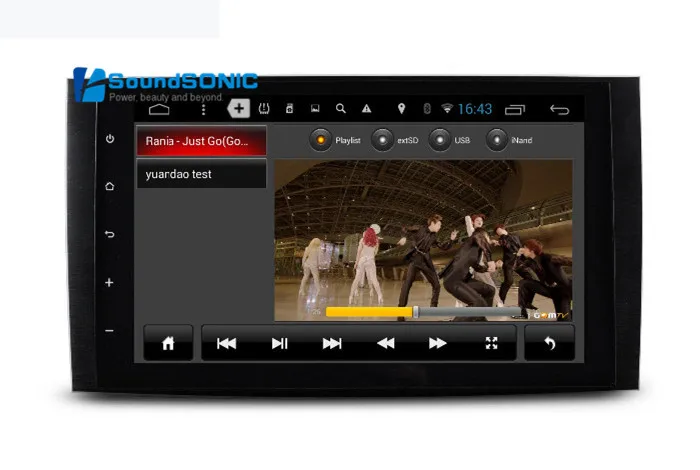Select the extSD source radio button

pyautogui.click(x=382, y=140)
